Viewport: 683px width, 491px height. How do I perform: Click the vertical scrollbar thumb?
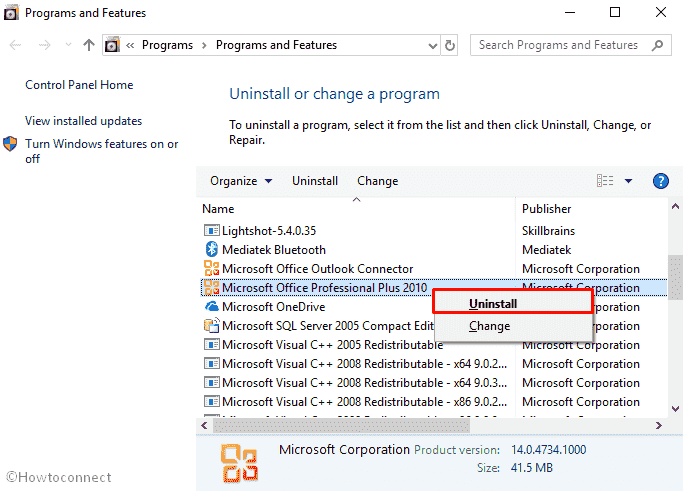(675, 278)
